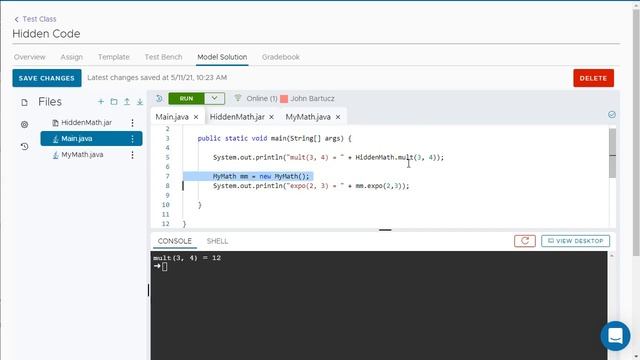The width and height of the screenshot is (640, 360).
Task: Open the settings gear icon in sidebar
Action: 24,124
